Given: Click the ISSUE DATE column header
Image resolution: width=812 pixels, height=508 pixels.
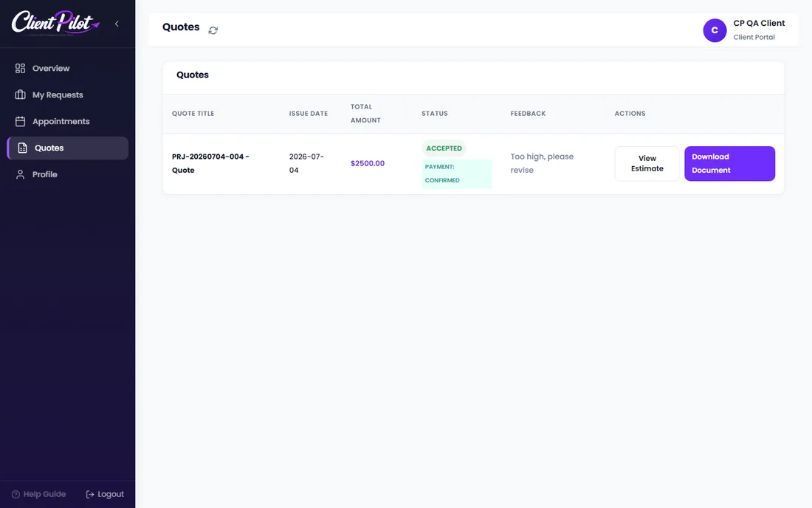Looking at the screenshot, I should pos(308,114).
